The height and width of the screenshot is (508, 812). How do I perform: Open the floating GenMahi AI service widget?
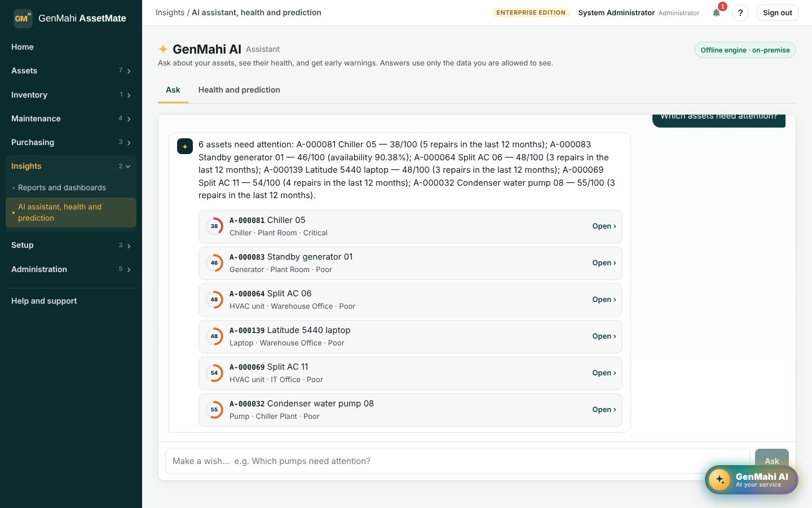click(x=751, y=480)
